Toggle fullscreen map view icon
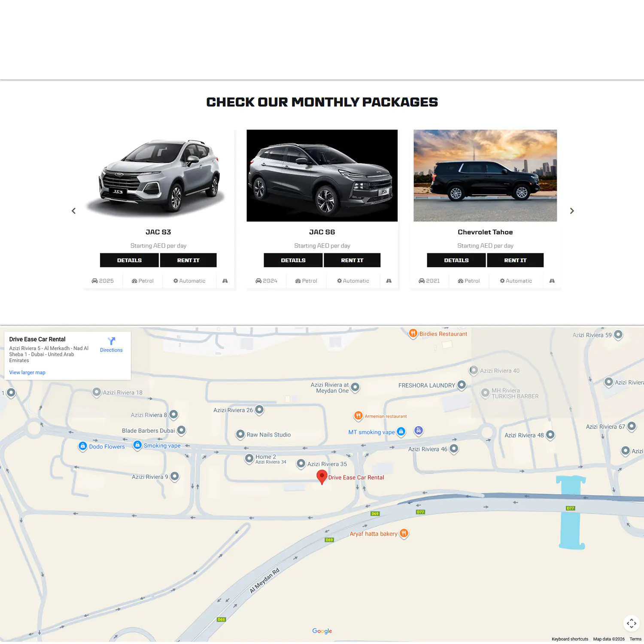The image size is (644, 644). [x=631, y=623]
